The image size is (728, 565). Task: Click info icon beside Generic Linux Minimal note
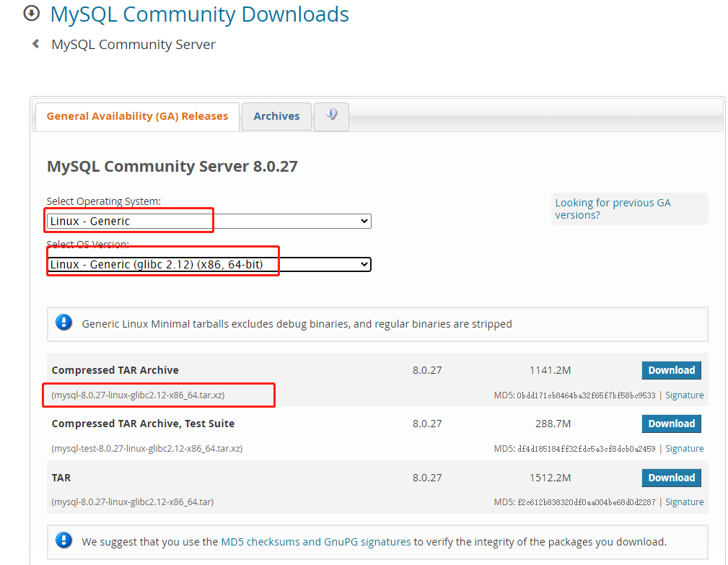63,323
